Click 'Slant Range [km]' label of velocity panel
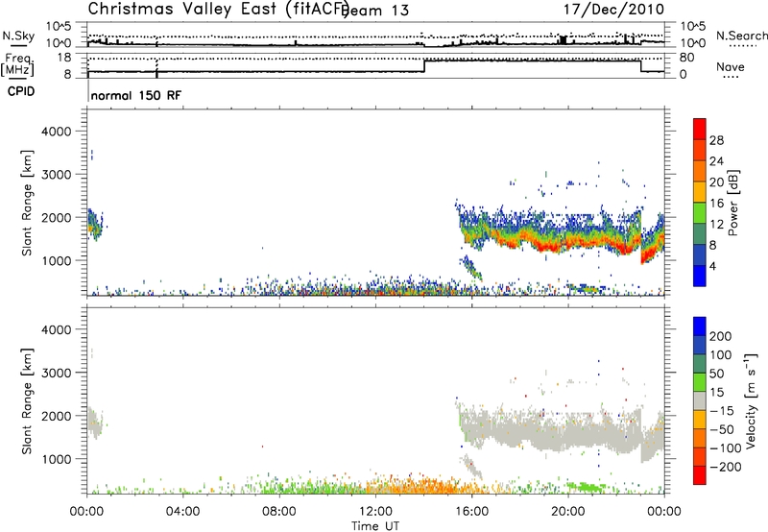Image resolution: width=768 pixels, height=532 pixels. click(27, 401)
